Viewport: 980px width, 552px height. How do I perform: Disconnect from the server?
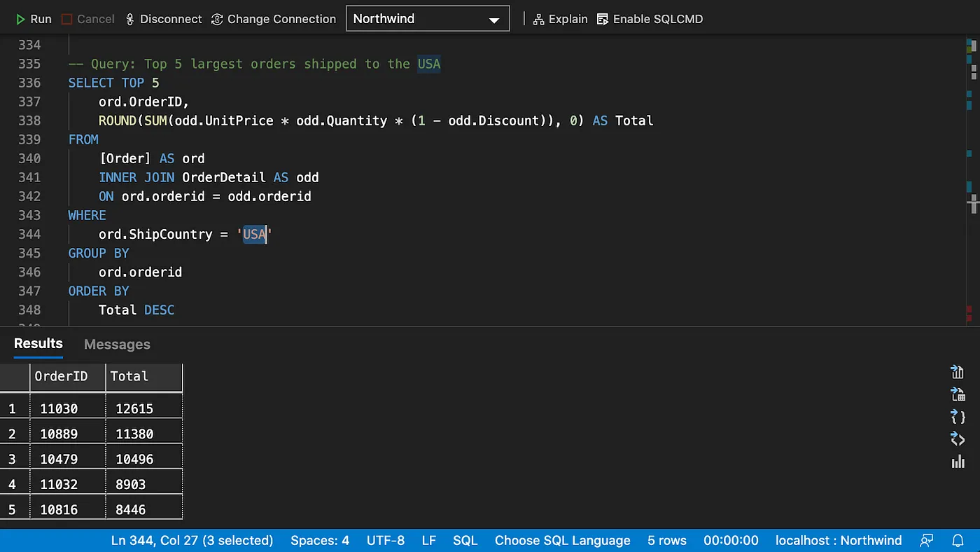pyautogui.click(x=164, y=19)
